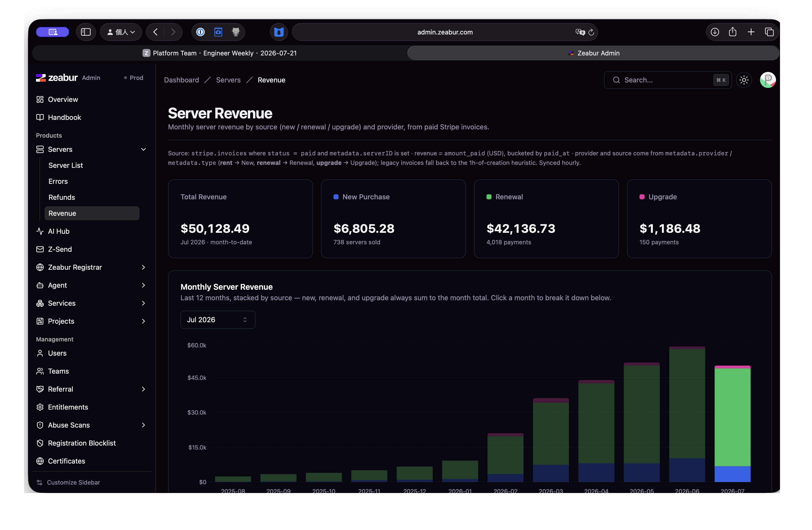Click the admin.zeabur.com address bar
Screen dimensions: 812x530
click(x=445, y=32)
